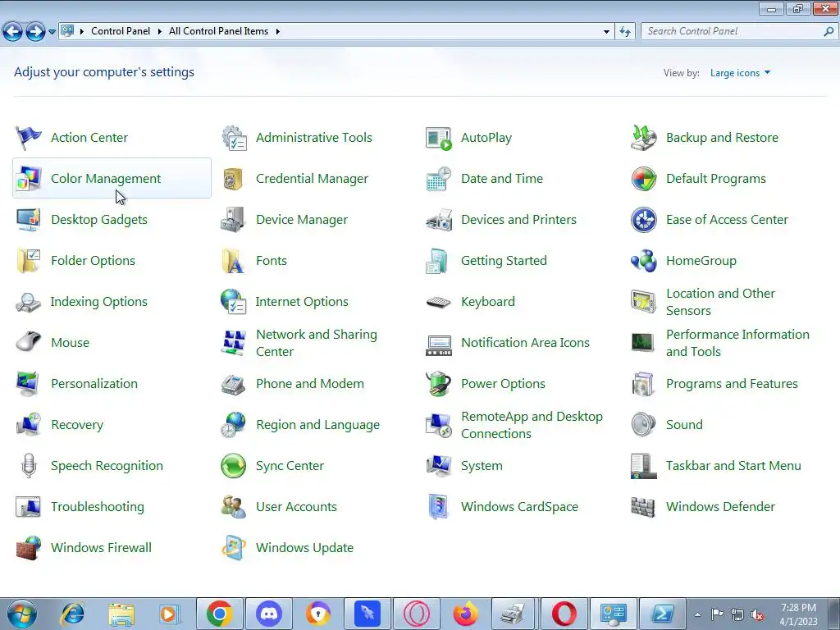Click the Date and Time calendar icon

(x=439, y=178)
